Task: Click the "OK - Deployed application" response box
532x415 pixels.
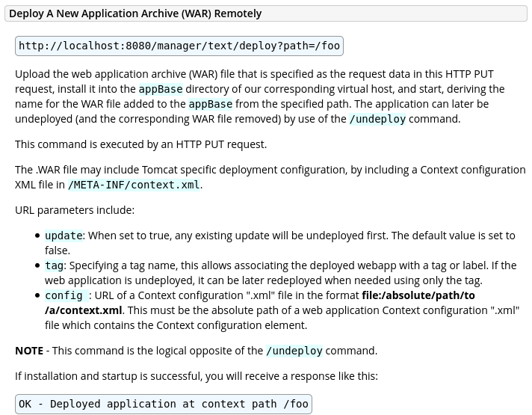Action: (163, 405)
